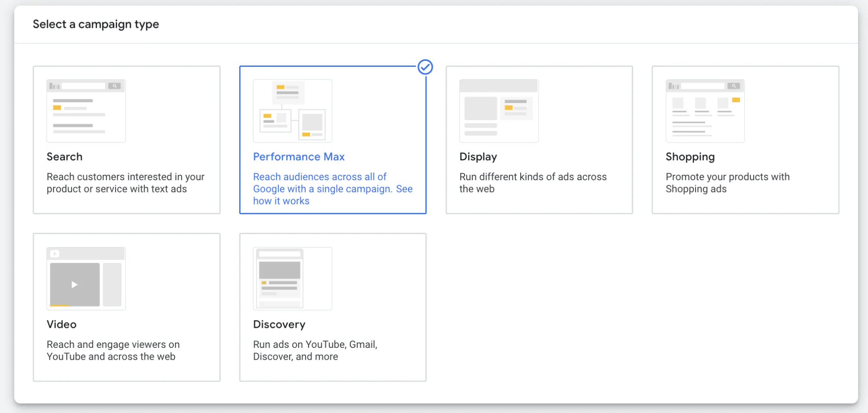Viewport: 868px width, 413px height.
Task: Click 'Reach and engage viewers on YouTube' text
Action: 113,350
